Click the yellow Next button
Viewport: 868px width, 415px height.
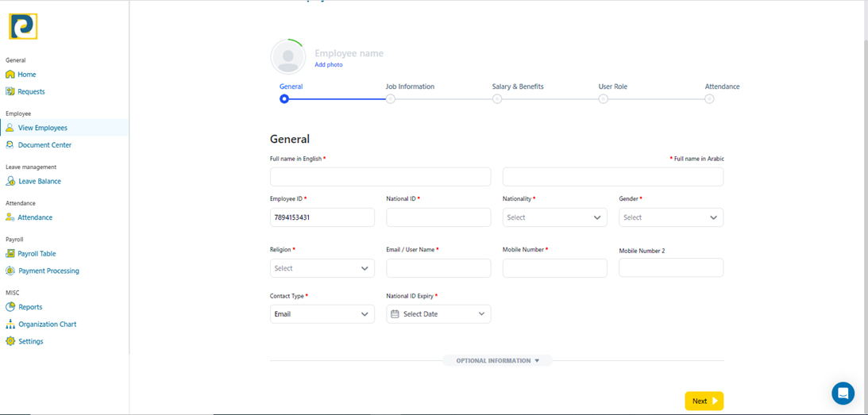(x=704, y=402)
